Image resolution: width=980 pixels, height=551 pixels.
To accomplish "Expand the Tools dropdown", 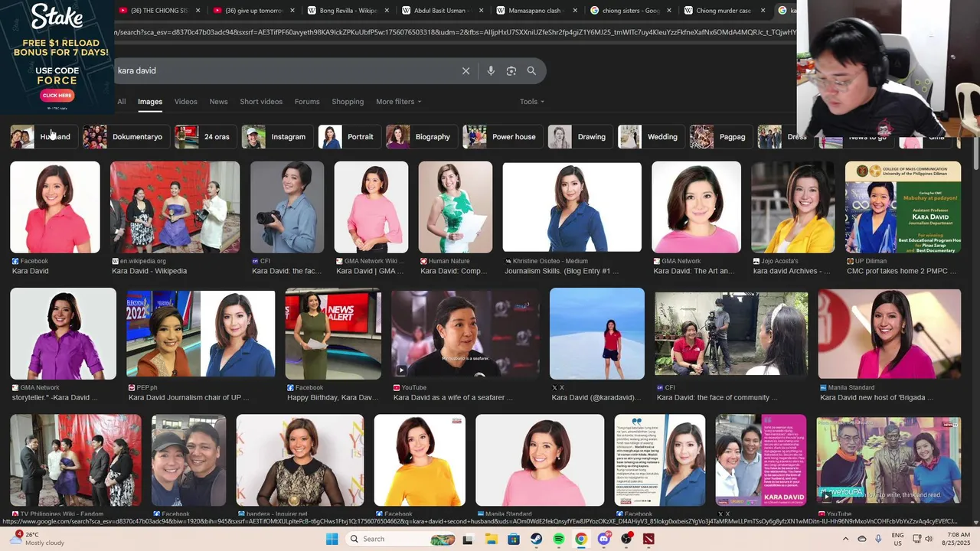I will (531, 101).
